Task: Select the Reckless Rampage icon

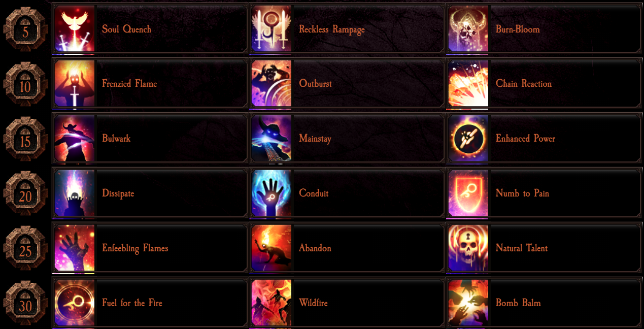Action: [x=272, y=29]
